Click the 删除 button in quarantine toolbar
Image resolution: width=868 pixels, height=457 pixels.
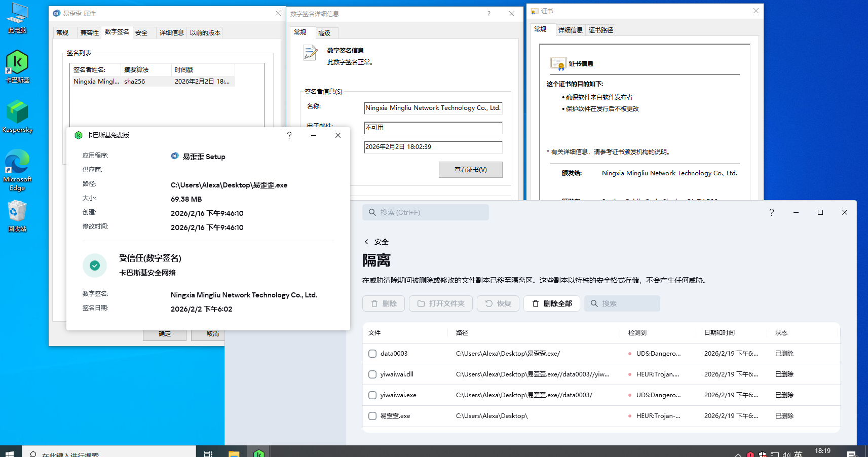tap(384, 303)
